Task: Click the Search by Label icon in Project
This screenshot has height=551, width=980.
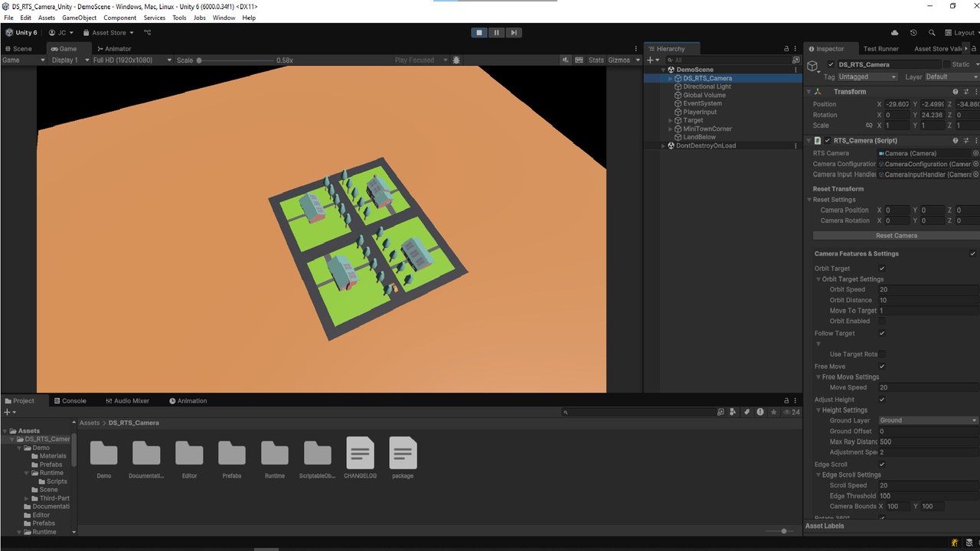Action: 746,412
